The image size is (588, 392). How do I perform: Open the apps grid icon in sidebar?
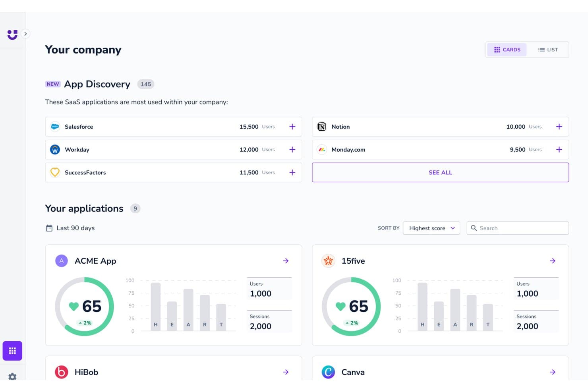point(12,351)
